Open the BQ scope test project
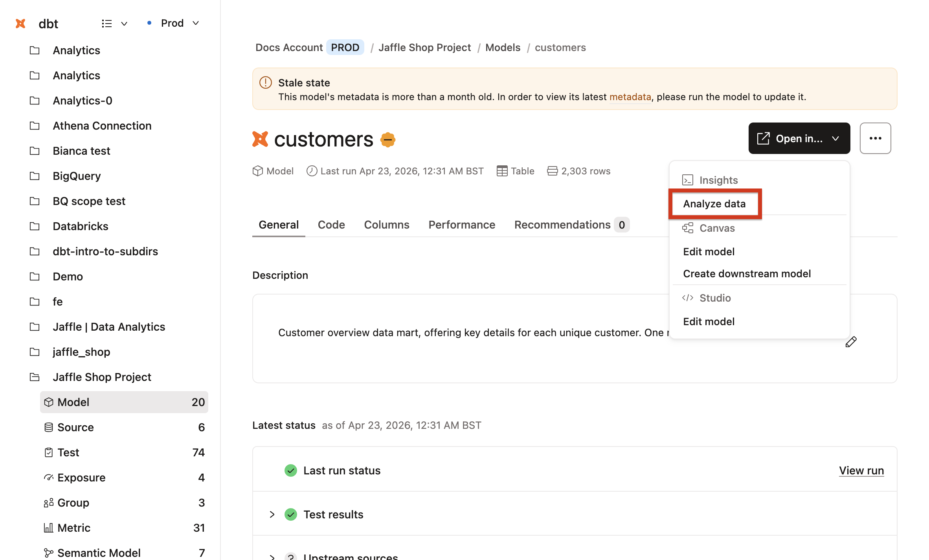The image size is (929, 560). (89, 201)
